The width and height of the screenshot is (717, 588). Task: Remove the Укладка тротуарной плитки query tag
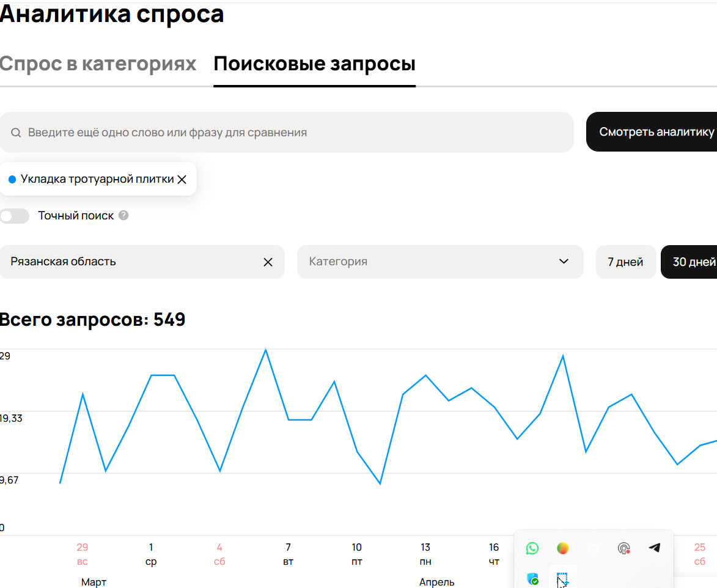point(182,180)
